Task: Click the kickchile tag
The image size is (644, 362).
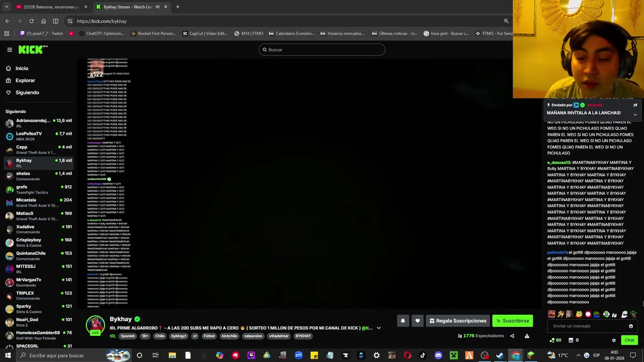Action: pos(229,336)
